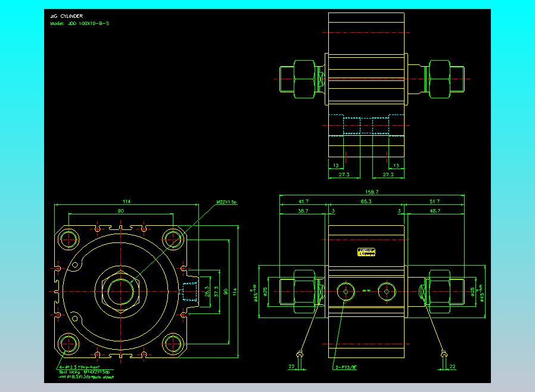
Task: Select the "Model: JDO 100X10-B-S" label
Action: (79, 24)
